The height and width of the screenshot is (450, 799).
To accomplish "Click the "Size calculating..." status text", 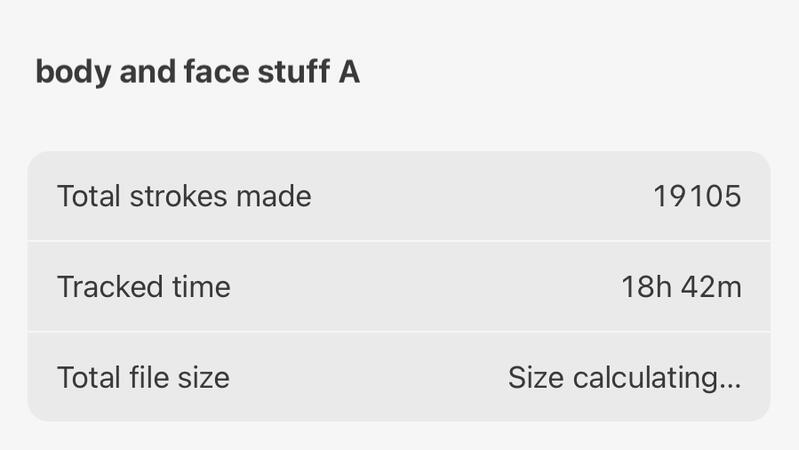I will [624, 377].
